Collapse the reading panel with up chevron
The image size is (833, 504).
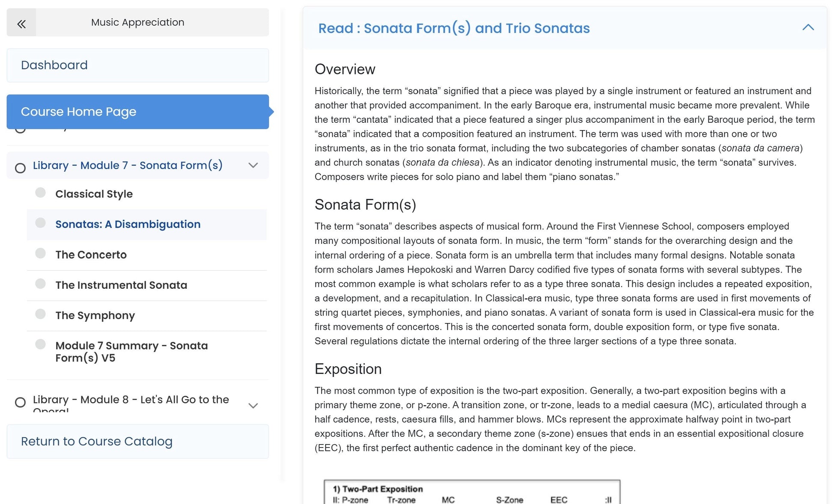808,28
